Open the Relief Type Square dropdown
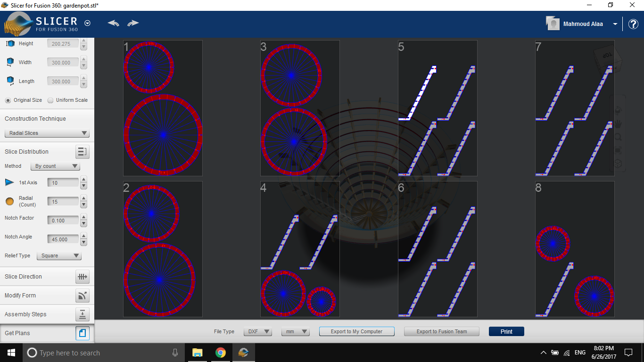 (x=58, y=256)
